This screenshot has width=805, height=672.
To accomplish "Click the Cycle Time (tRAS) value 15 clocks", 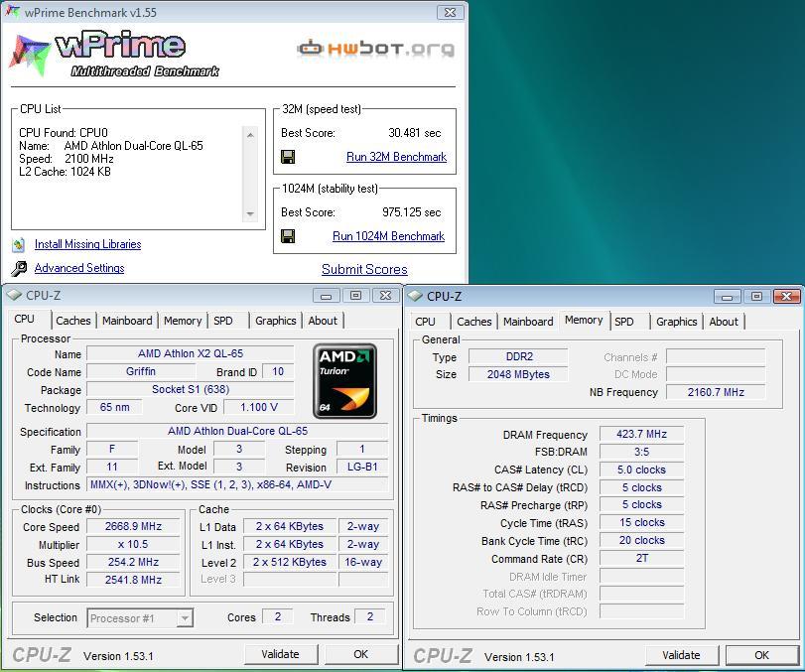I will (642, 522).
